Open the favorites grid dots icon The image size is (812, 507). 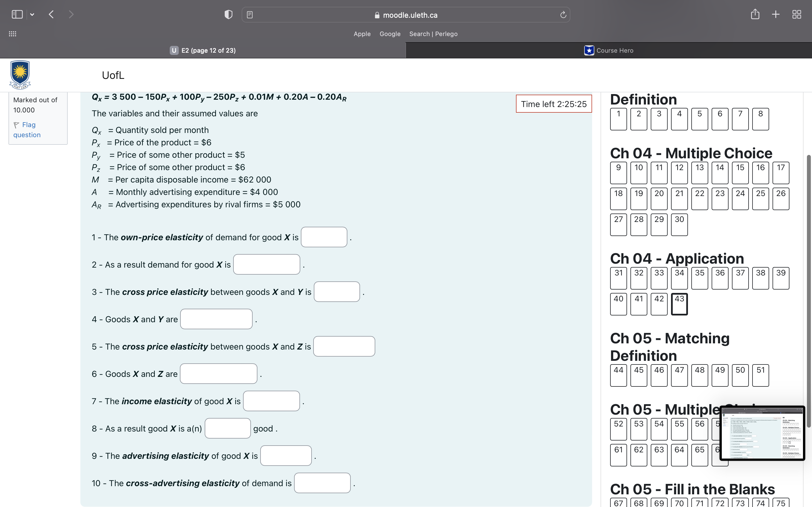(x=12, y=34)
